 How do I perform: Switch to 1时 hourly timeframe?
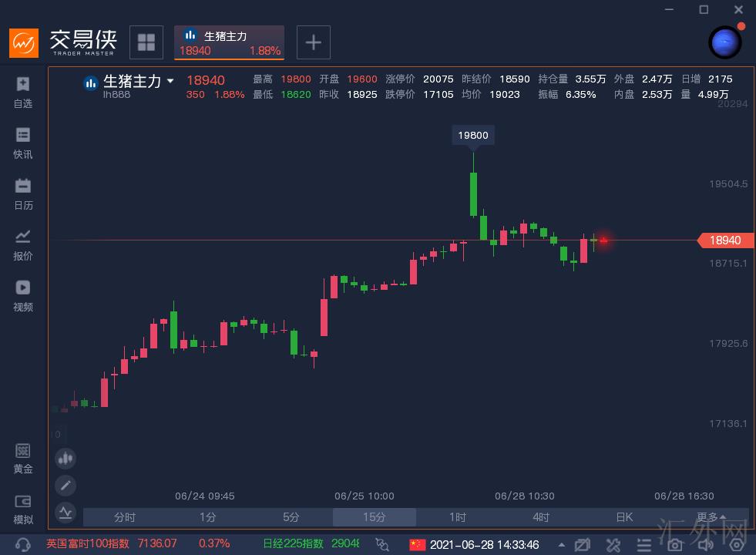click(458, 517)
